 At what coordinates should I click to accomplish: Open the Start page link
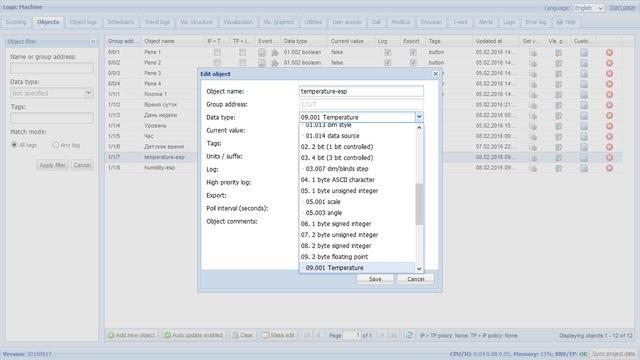[x=622, y=8]
